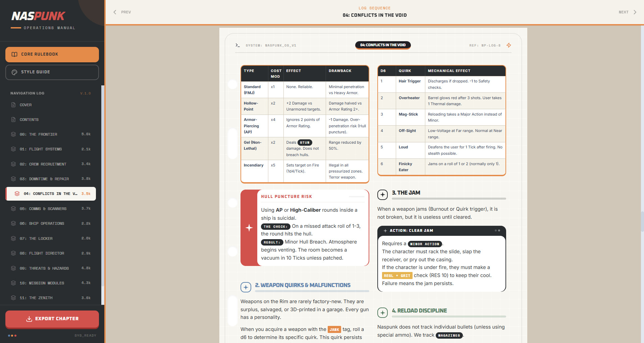Viewport: 644px width, 343px height.
Task: Click the sparkle icon on Hull Puncture Risk card
Action: tap(249, 228)
